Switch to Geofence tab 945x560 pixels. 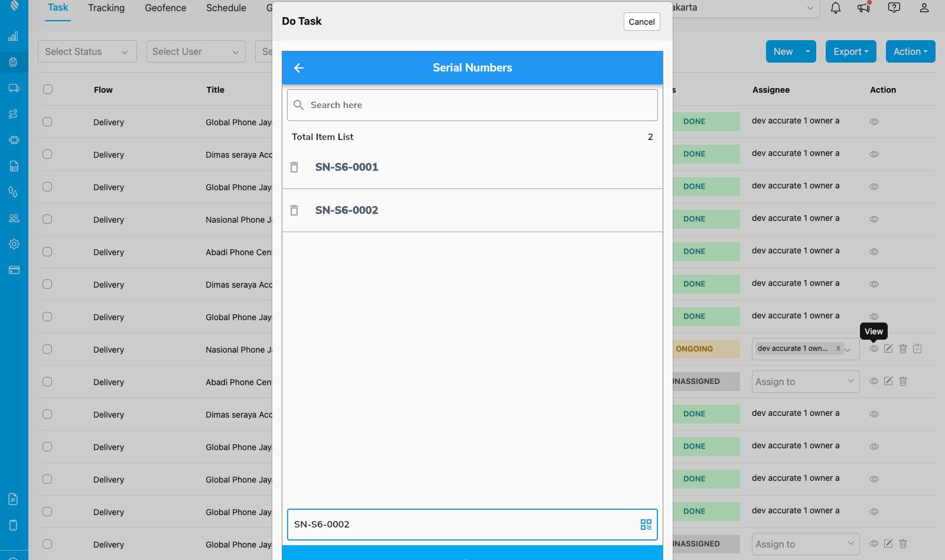pos(165,8)
